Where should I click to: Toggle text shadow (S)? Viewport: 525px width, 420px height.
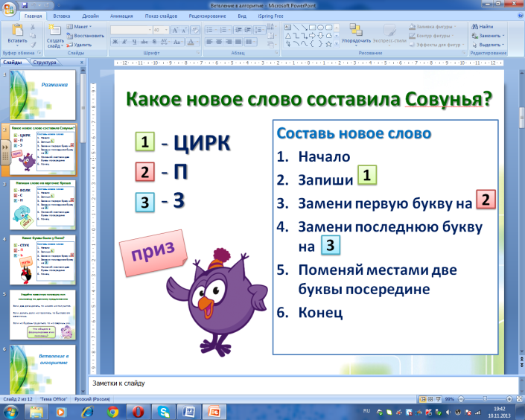(154, 42)
